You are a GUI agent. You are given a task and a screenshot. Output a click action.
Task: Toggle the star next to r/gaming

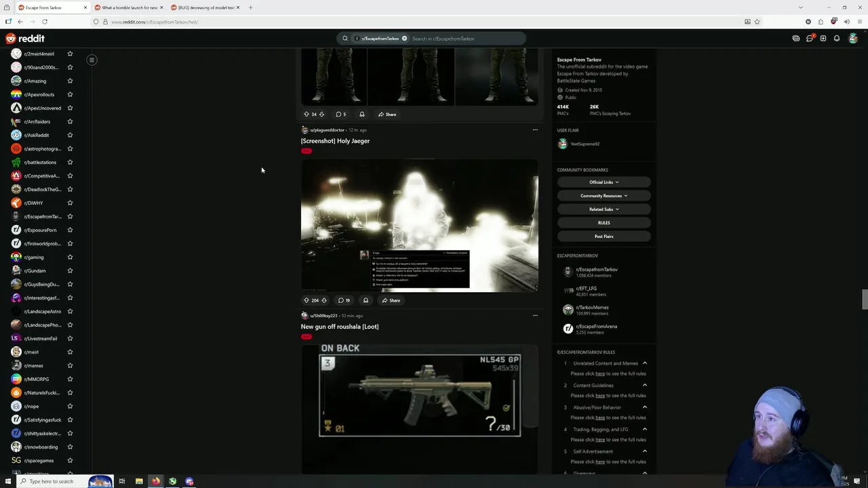70,257
